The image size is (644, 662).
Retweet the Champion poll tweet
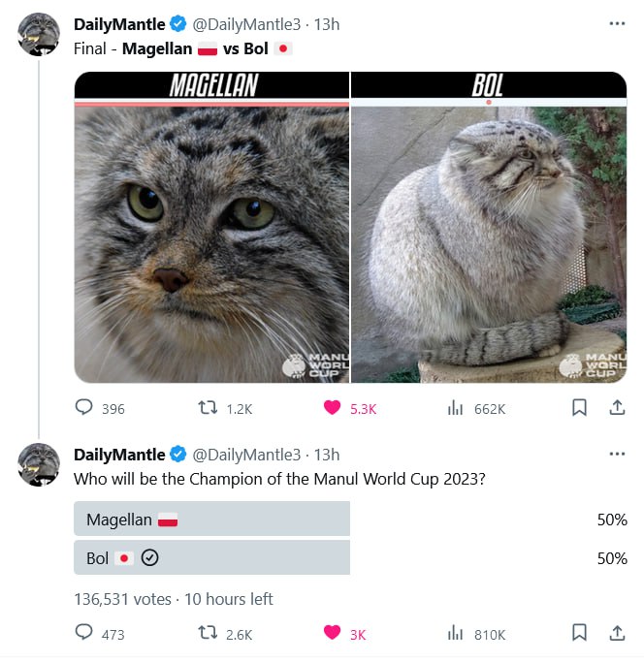click(208, 633)
